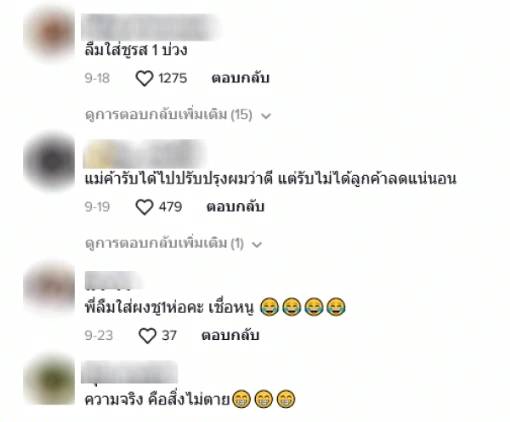Reply to the comment dated 9-18
Image resolution: width=510 pixels, height=422 pixels.
pyautogui.click(x=240, y=78)
